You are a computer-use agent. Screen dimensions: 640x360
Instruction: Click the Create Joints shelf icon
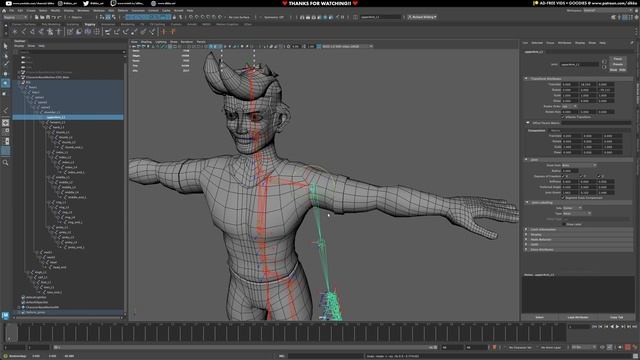coord(24,31)
